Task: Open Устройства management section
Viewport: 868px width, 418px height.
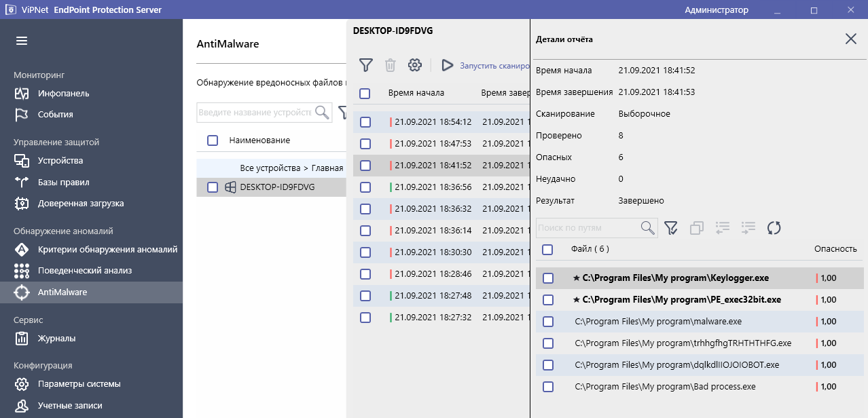Action: click(60, 160)
